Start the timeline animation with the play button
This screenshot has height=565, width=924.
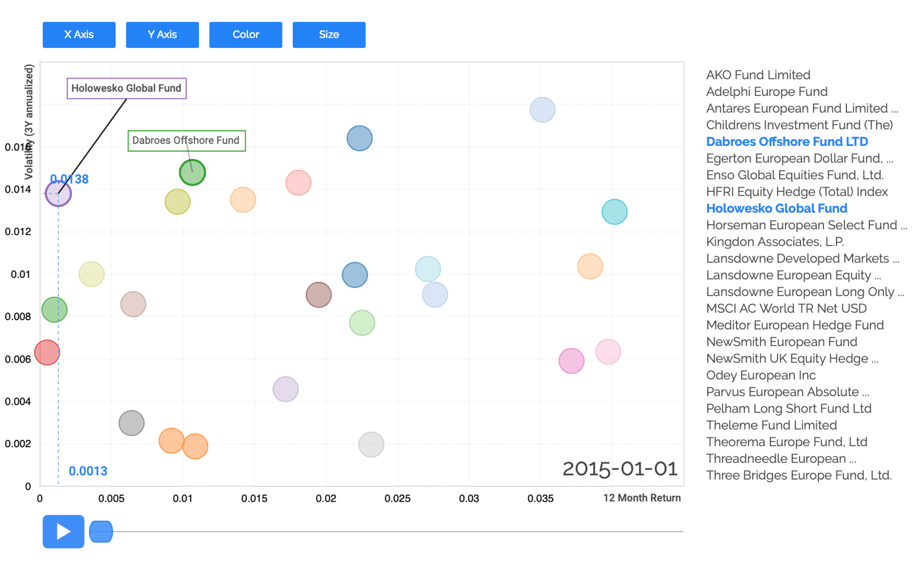[64, 531]
